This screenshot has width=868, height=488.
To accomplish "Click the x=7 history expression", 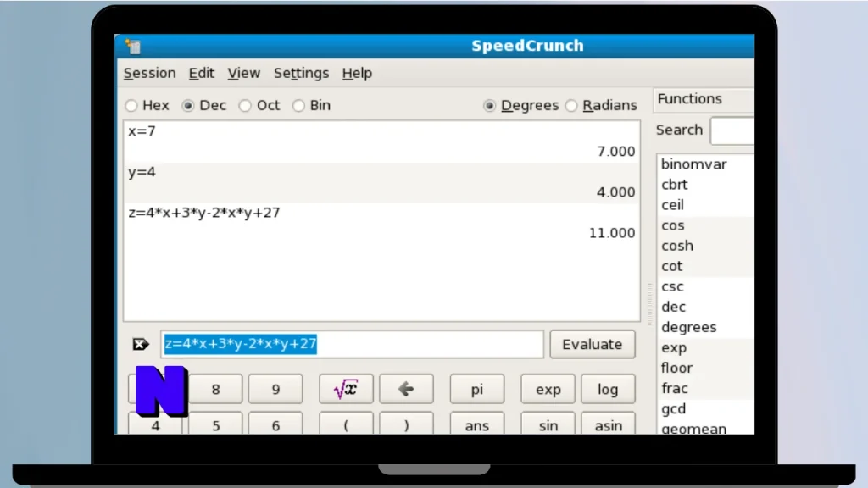I will (142, 131).
